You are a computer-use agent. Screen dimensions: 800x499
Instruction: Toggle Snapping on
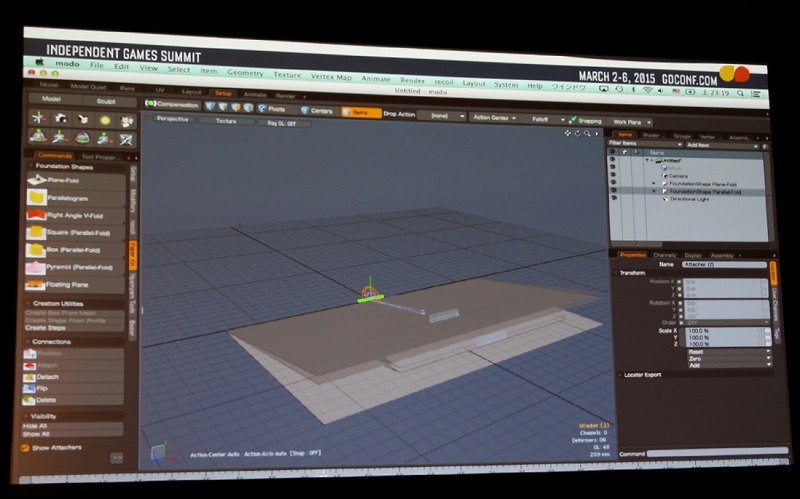[585, 121]
